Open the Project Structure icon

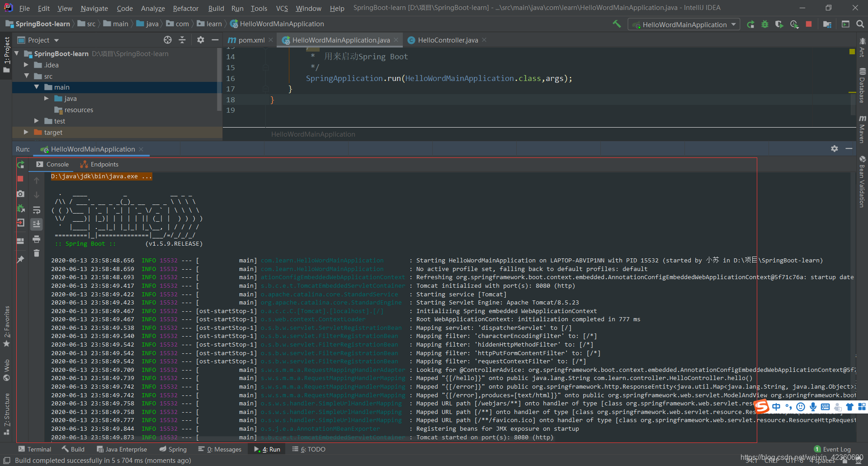pos(827,24)
